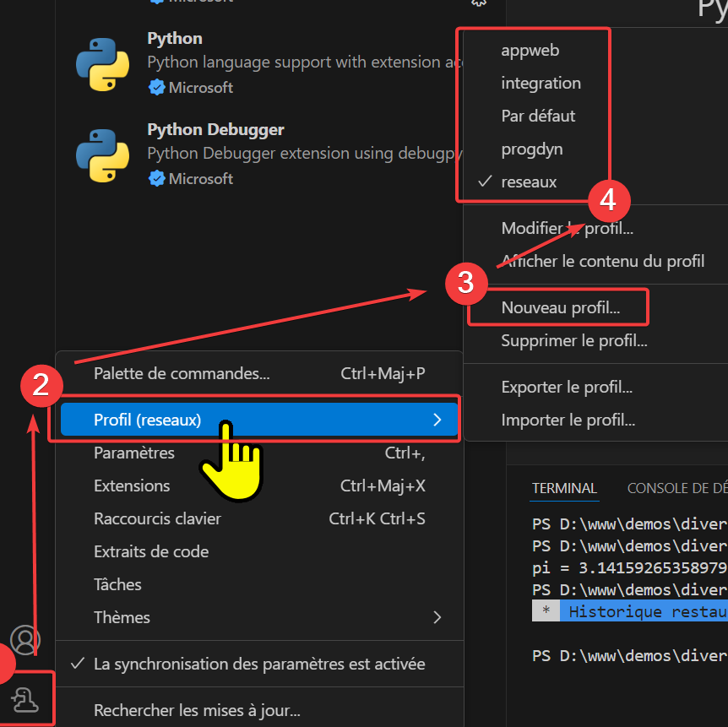This screenshot has height=727, width=728.
Task: Expand the Profil (reseaux) submenu arrow
Action: [x=437, y=420]
